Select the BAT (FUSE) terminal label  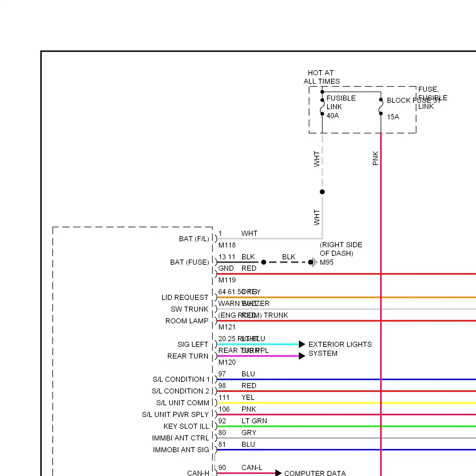point(189,262)
